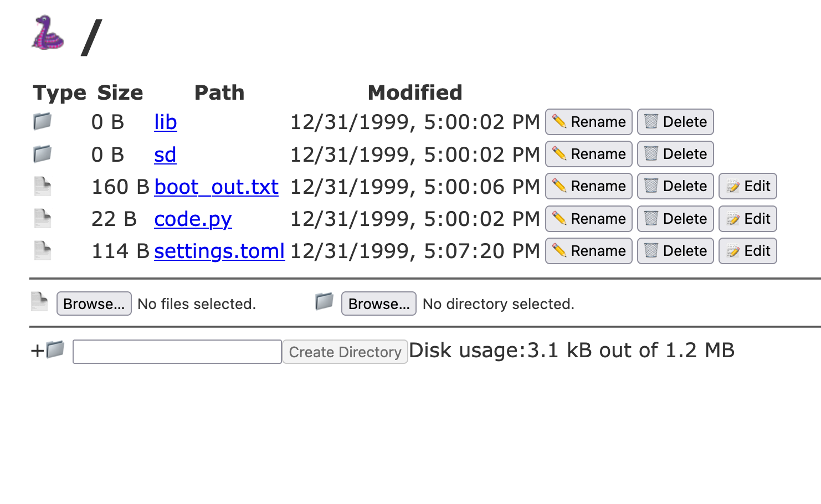Browse for a directory to upload
Image resolution: width=821 pixels, height=504 pixels.
click(378, 304)
